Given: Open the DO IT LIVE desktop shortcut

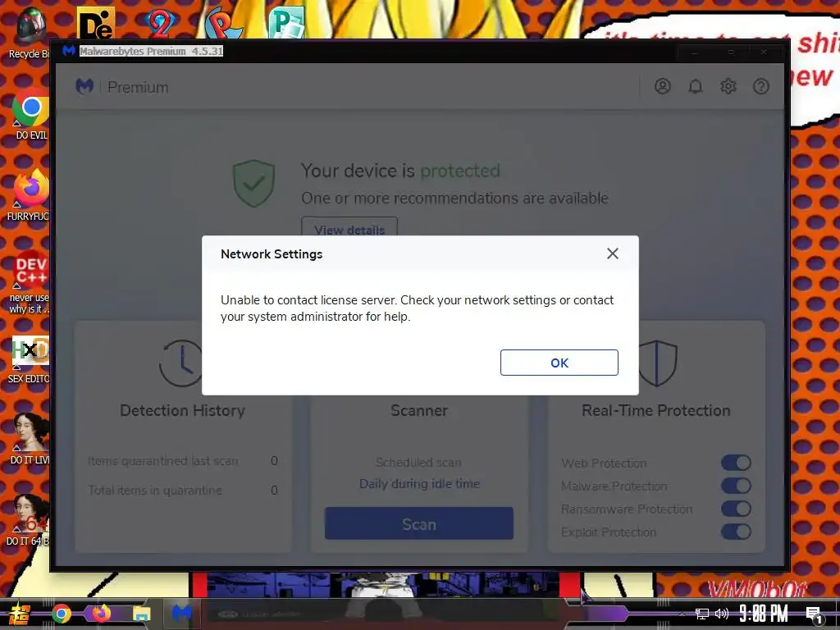Looking at the screenshot, I should [30, 439].
